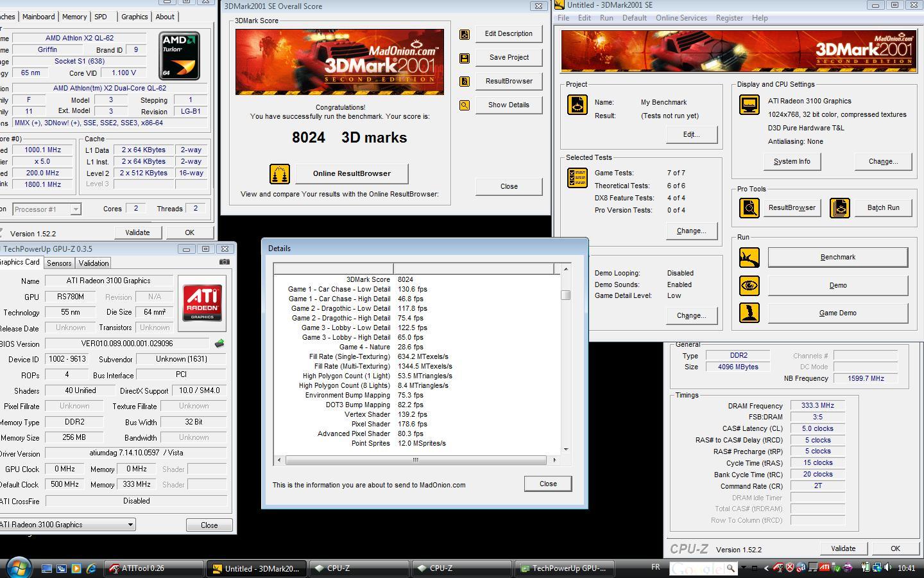Image resolution: width=924 pixels, height=578 pixels.
Task: Click Validate in the CPU-Z memory window
Action: pos(843,549)
